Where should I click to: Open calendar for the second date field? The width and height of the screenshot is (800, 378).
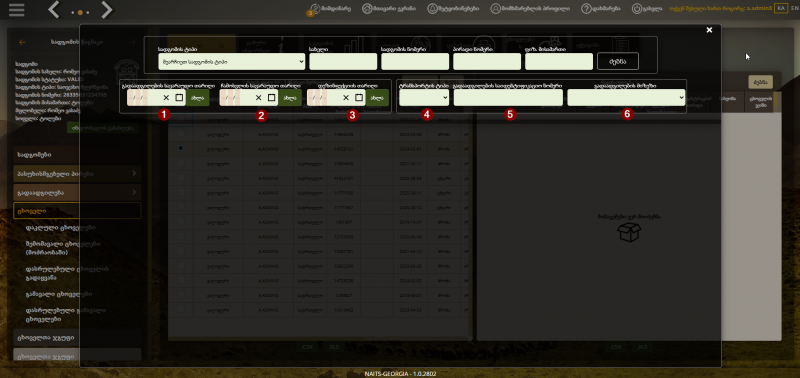pos(271,97)
